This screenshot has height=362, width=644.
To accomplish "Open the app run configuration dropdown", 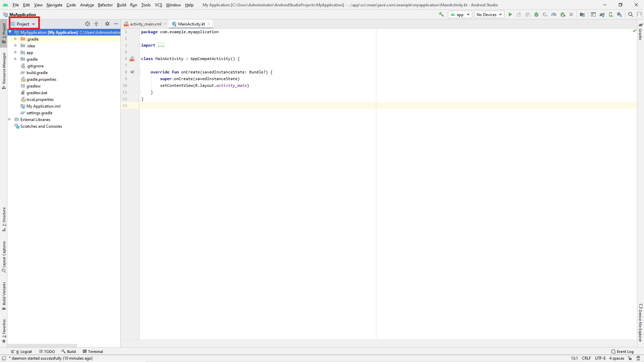I will [x=460, y=14].
